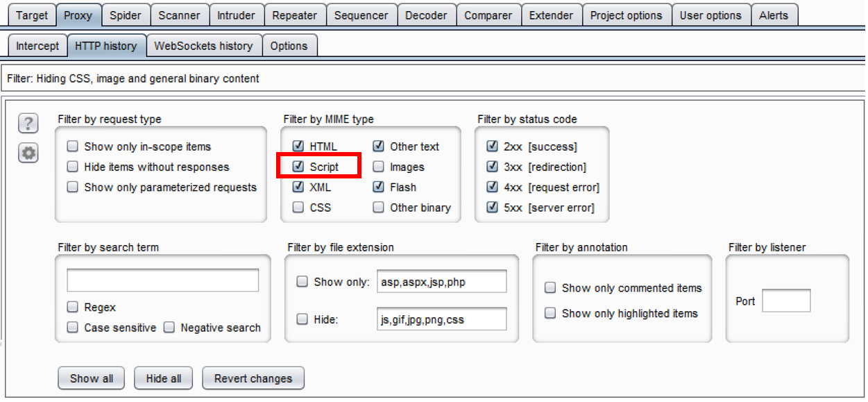
Task: Enable Hide file extension checkbox
Action: 303,320
